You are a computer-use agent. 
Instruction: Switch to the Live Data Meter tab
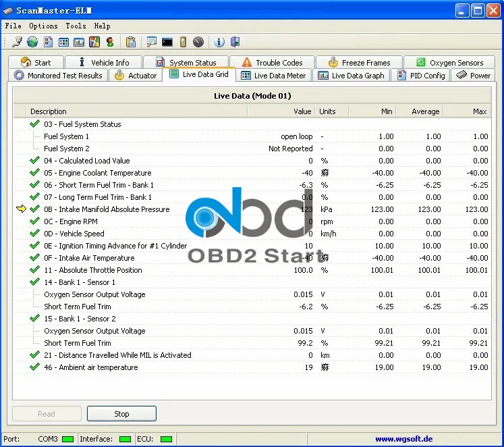click(273, 75)
